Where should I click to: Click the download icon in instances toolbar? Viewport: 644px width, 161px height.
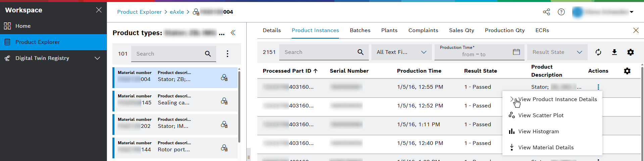[x=614, y=52]
